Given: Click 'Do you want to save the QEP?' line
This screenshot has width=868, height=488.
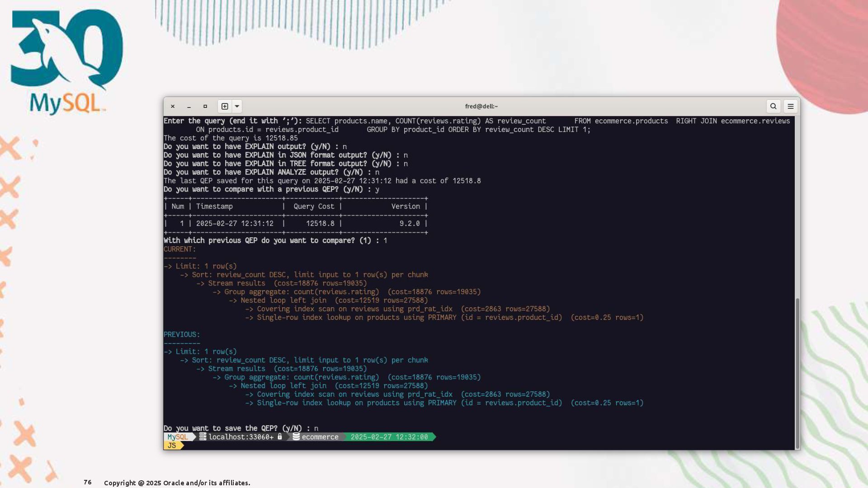Looking at the screenshot, I should [241, 428].
